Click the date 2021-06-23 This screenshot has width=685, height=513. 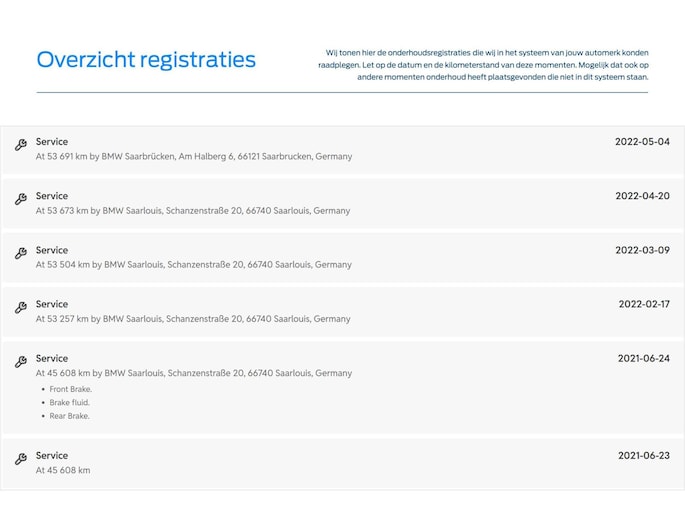coord(644,455)
